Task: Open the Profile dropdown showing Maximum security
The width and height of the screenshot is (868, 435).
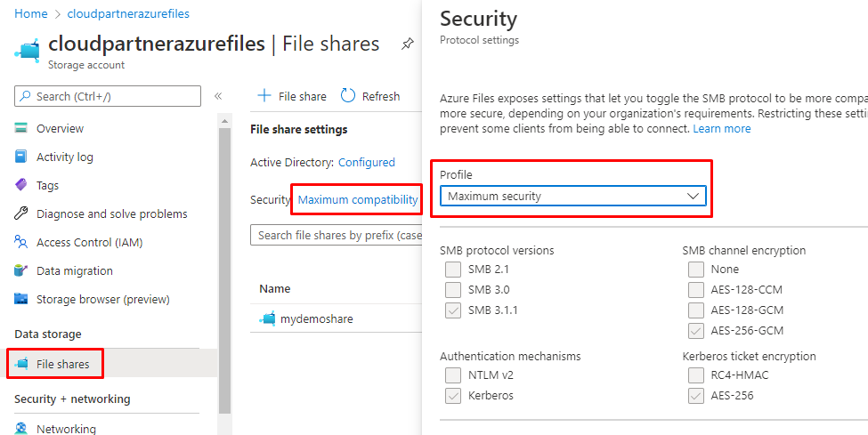Action: tap(572, 196)
